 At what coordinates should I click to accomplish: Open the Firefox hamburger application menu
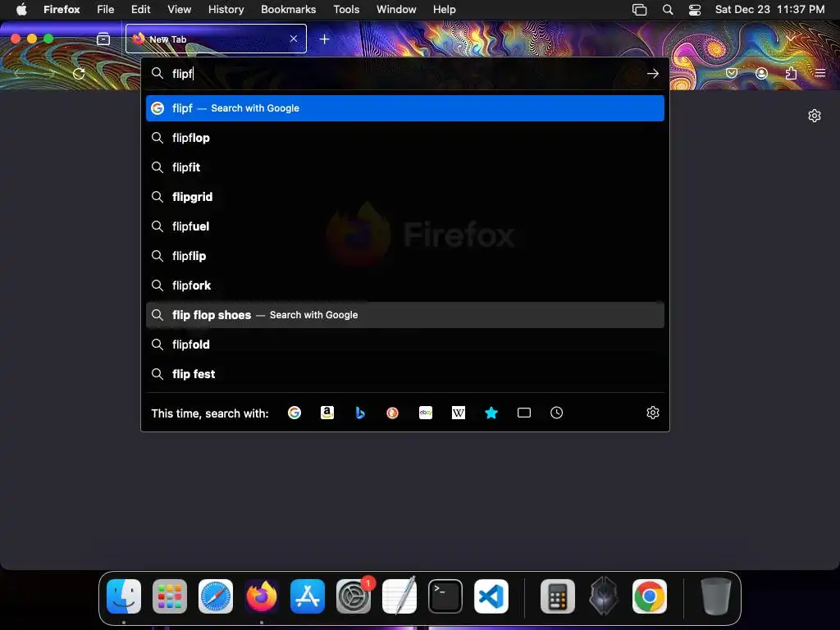(x=820, y=73)
